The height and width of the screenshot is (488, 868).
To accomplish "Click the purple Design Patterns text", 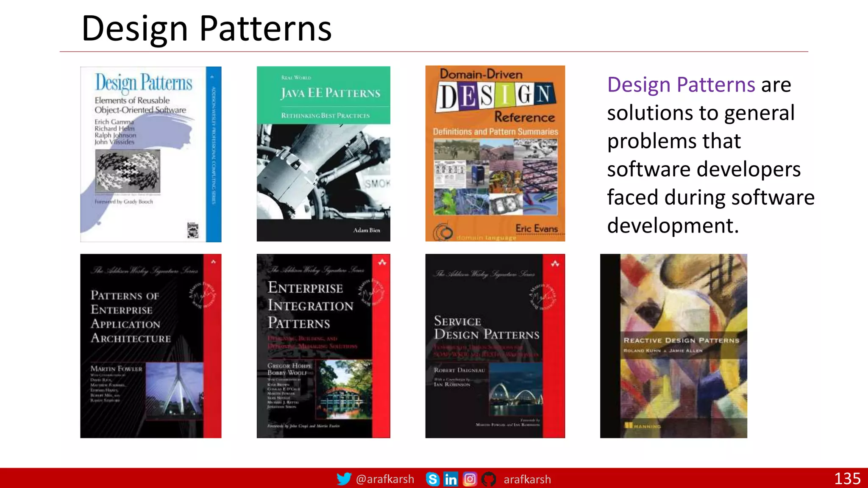I will 681,85.
